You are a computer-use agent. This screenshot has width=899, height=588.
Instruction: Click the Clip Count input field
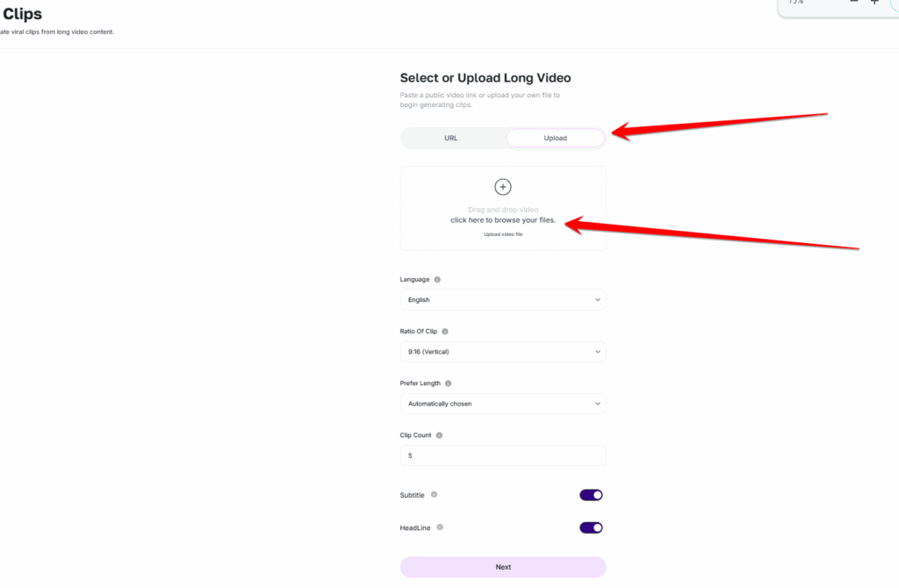503,455
